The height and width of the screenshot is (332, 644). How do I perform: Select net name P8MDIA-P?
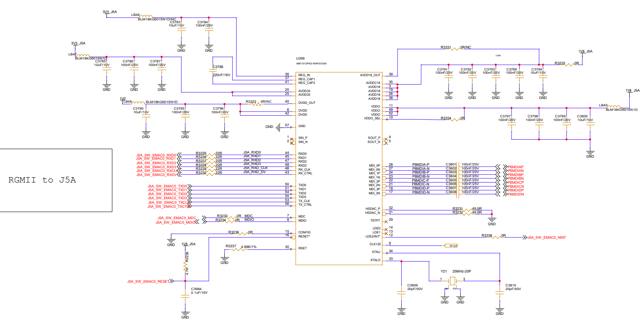(x=420, y=165)
